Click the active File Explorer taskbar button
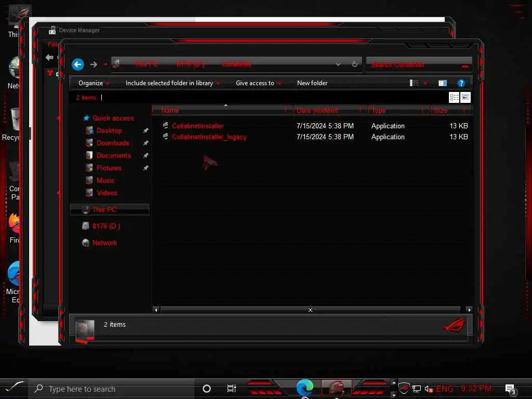Screen dimensions: 532x399 coord(336,388)
